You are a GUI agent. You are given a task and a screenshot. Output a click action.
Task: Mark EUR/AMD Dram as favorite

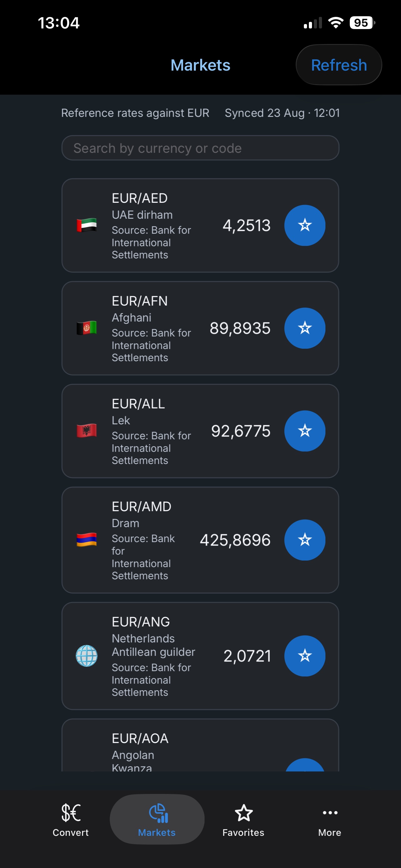(x=305, y=540)
